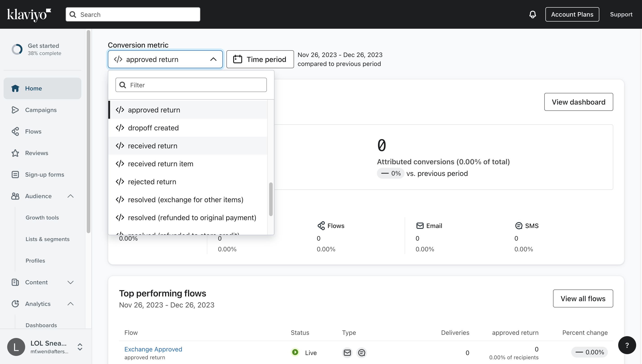The height and width of the screenshot is (364, 642).
Task: Click the email type icon for Exchange Approved flow
Action: (x=347, y=353)
